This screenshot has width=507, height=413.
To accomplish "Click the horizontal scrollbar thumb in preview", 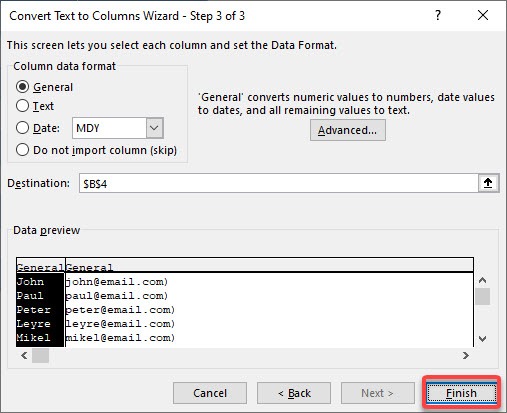I will [x=40, y=356].
